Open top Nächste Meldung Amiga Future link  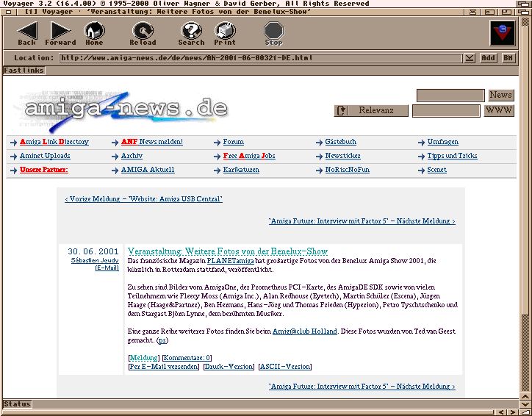tap(362, 221)
